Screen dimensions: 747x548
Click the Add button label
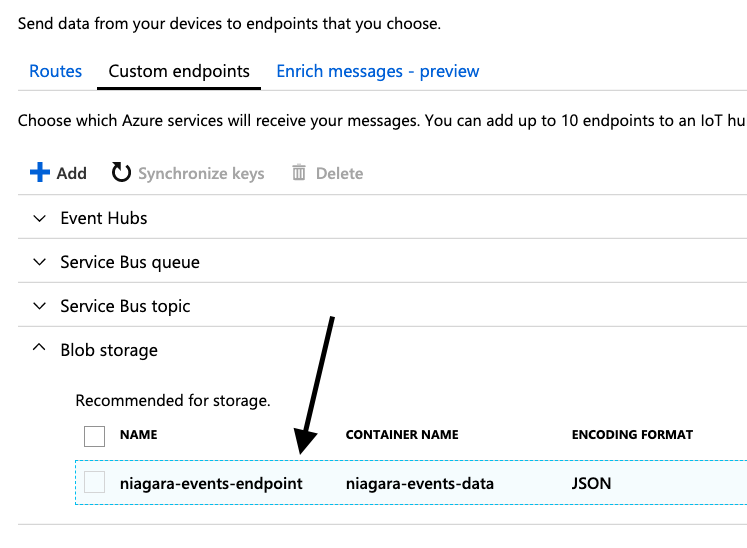[71, 173]
